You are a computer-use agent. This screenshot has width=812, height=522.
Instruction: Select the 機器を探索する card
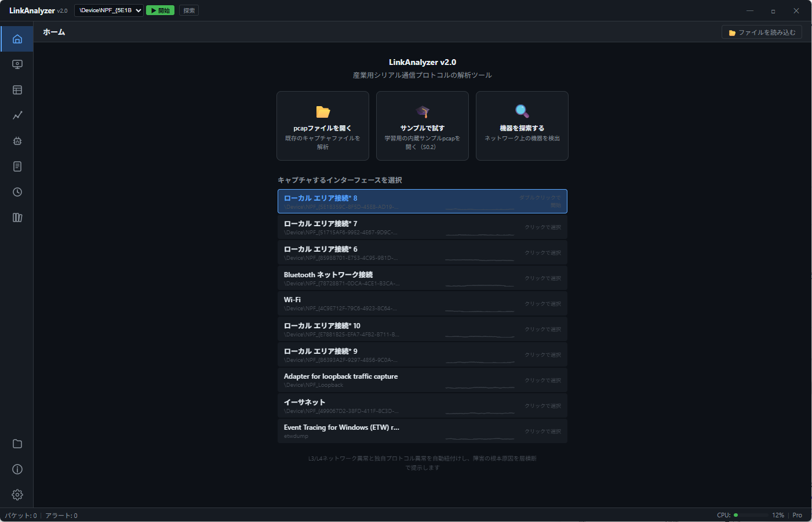point(522,126)
